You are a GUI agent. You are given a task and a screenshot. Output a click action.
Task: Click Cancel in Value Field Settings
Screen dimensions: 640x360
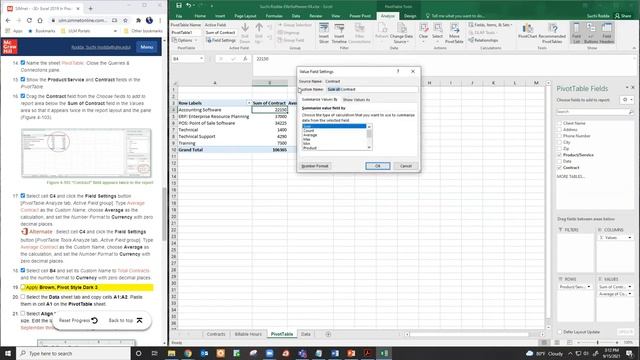406,166
